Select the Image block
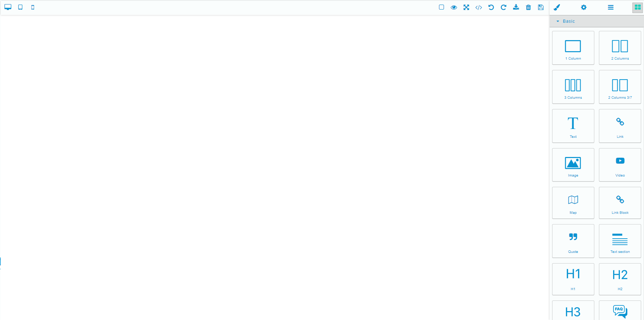Image resolution: width=644 pixels, height=320 pixels. point(573,165)
